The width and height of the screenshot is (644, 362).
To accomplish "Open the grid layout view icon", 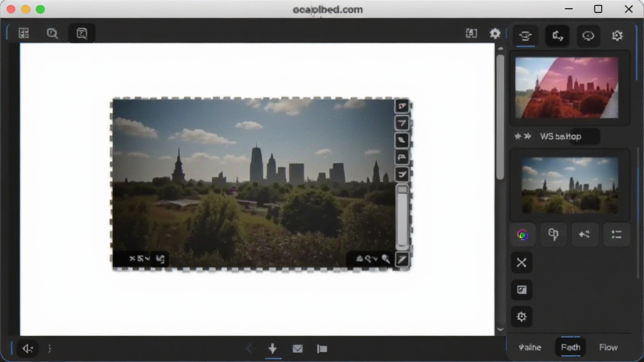I will click(24, 33).
